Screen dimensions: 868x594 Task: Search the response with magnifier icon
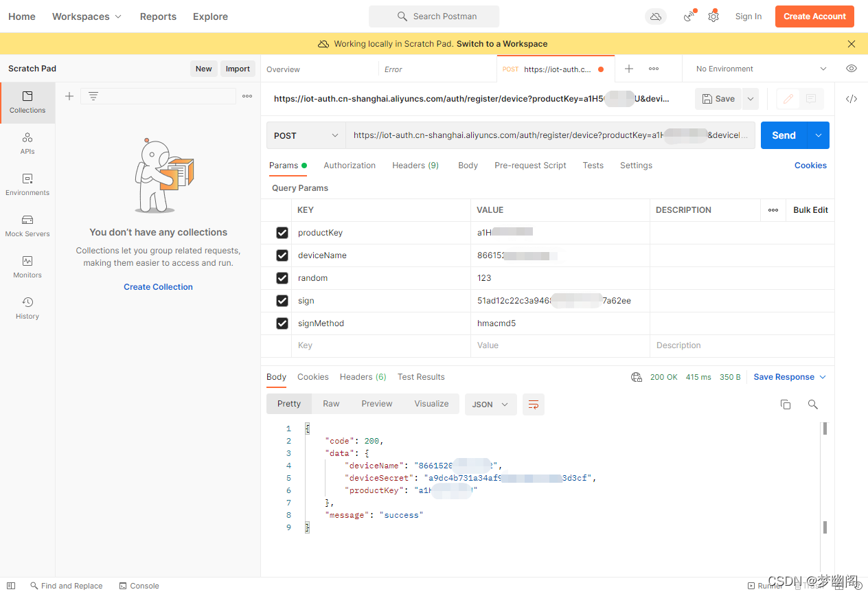[x=813, y=404]
